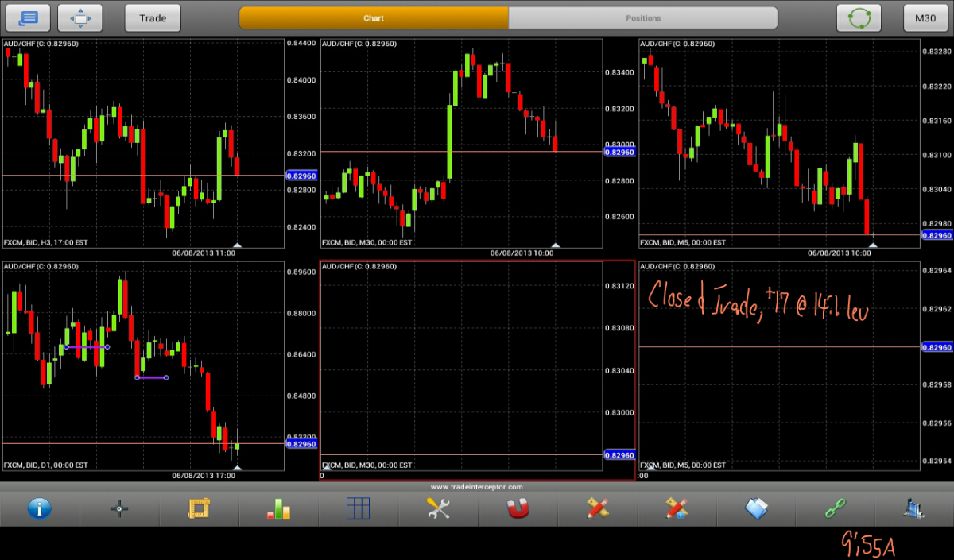Click the 0.83120 price axis label
The image size is (954, 560).
(619, 285)
